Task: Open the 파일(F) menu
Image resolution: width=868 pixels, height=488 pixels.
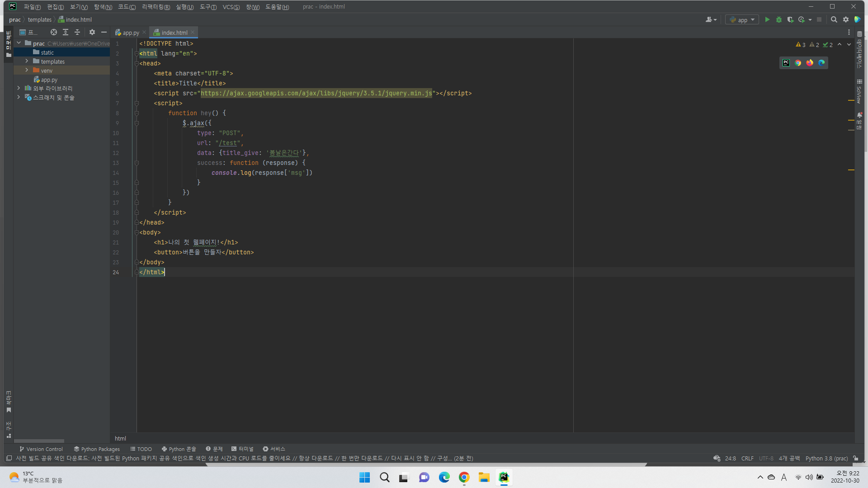Action: coord(32,7)
